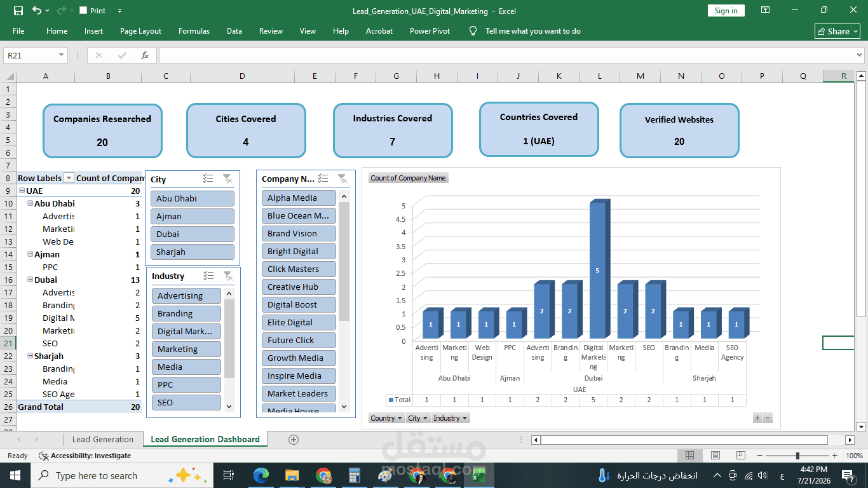Click the Save icon in title bar
The height and width of the screenshot is (488, 868).
point(18,11)
